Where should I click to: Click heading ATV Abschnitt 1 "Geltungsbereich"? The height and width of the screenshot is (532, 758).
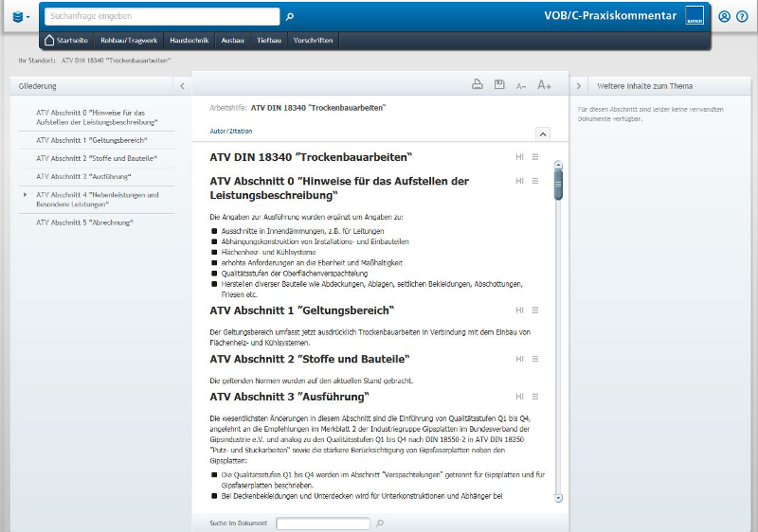point(301,310)
